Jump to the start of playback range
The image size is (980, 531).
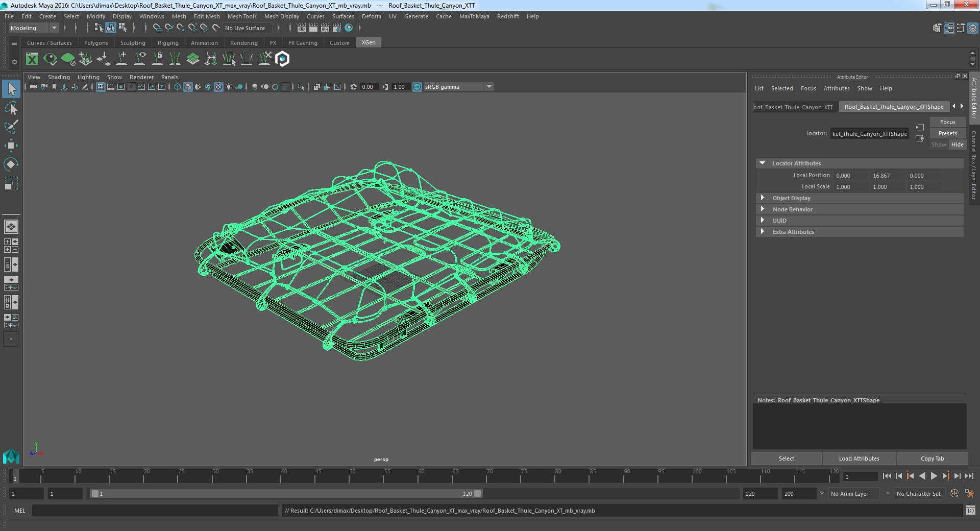coord(887,476)
